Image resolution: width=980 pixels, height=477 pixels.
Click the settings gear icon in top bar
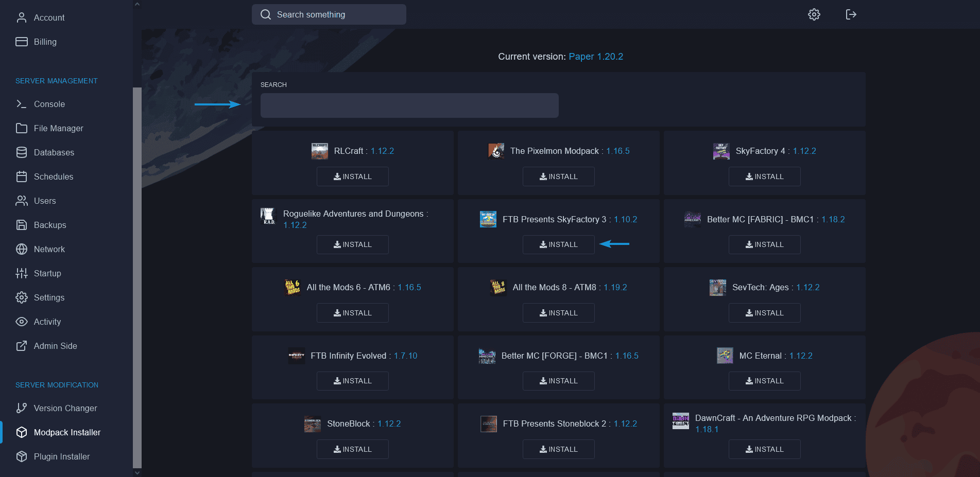point(814,14)
